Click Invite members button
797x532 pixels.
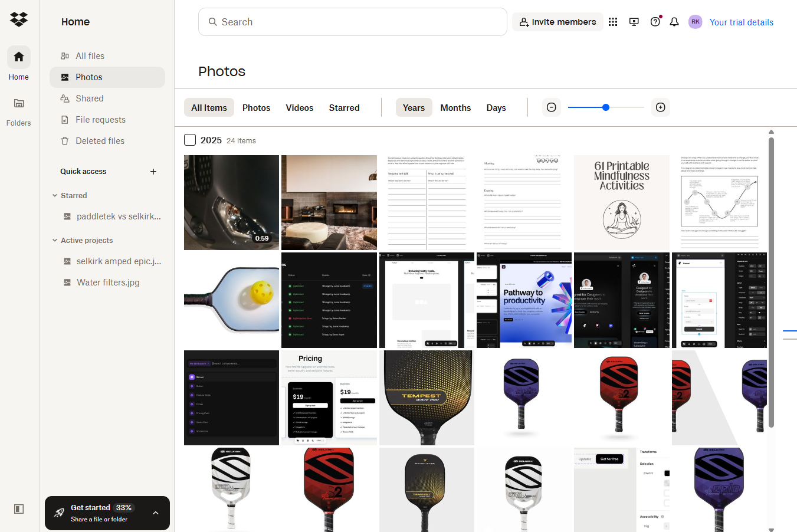[557, 22]
